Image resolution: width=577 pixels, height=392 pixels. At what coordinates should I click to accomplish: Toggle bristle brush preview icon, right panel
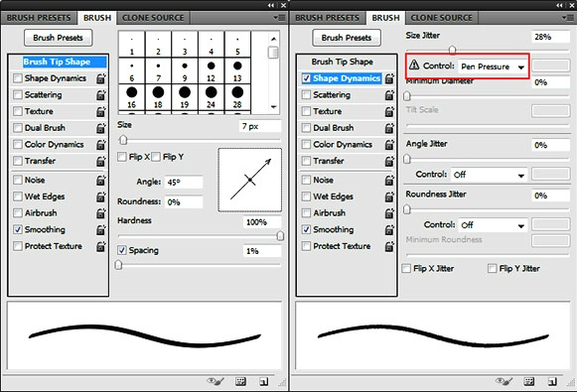point(504,381)
